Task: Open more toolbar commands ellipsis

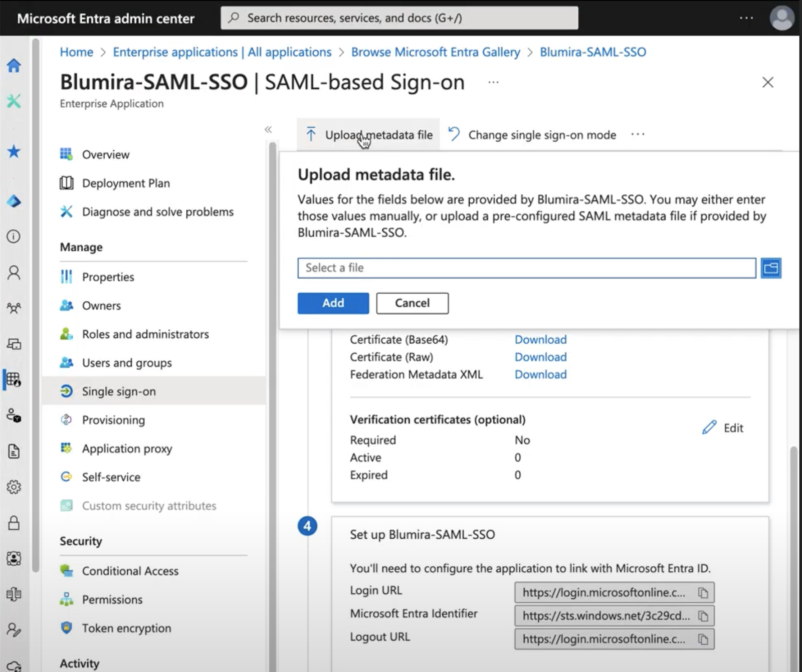Action: click(638, 134)
